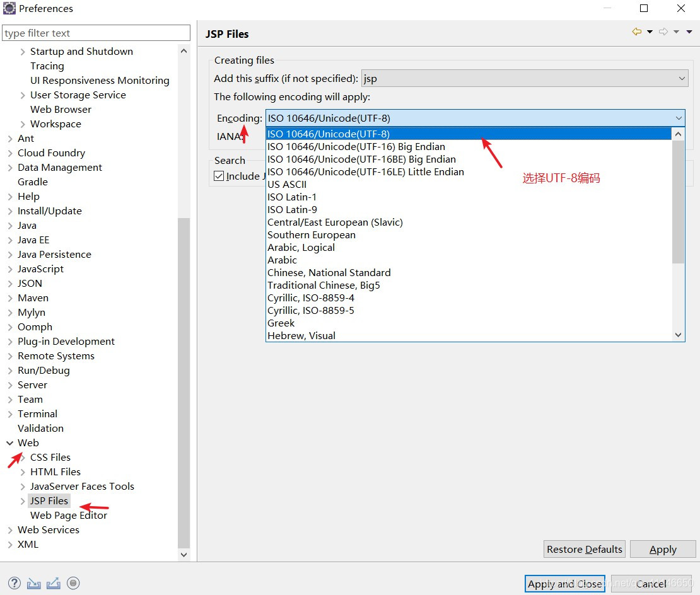Click Apply and Close
The height and width of the screenshot is (595, 700).
(565, 584)
